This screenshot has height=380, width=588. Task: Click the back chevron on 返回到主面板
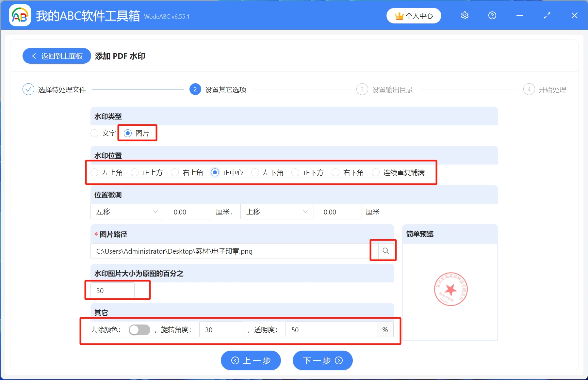(x=34, y=56)
